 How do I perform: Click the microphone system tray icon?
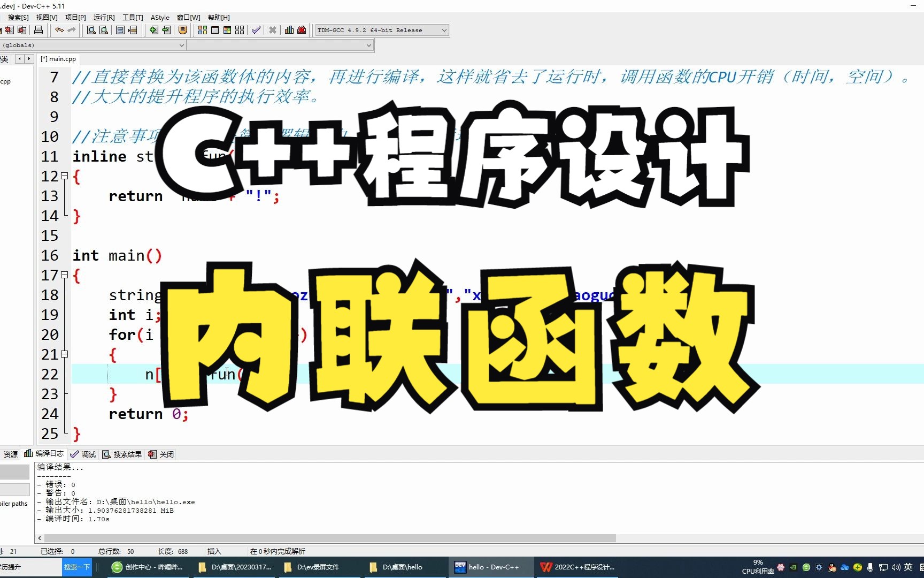[x=870, y=567]
